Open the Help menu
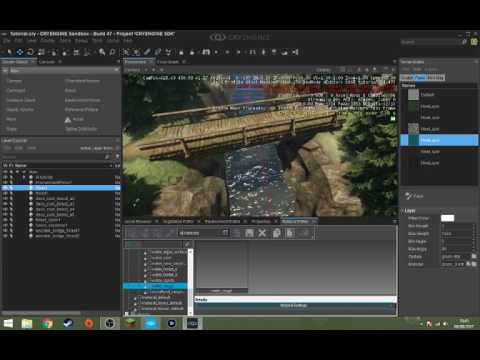 coord(128,41)
